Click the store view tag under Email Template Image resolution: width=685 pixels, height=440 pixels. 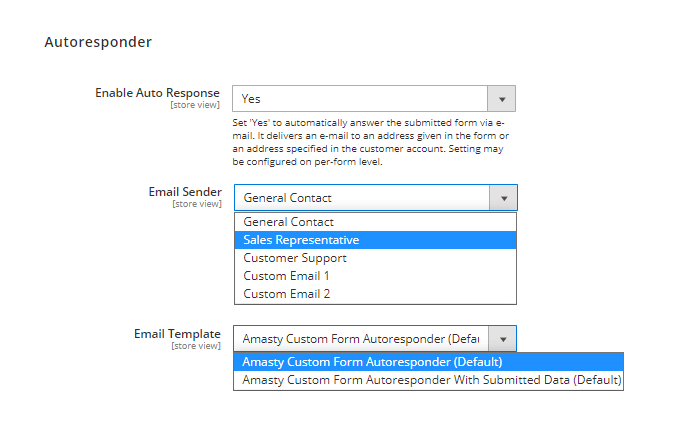pyautogui.click(x=196, y=346)
